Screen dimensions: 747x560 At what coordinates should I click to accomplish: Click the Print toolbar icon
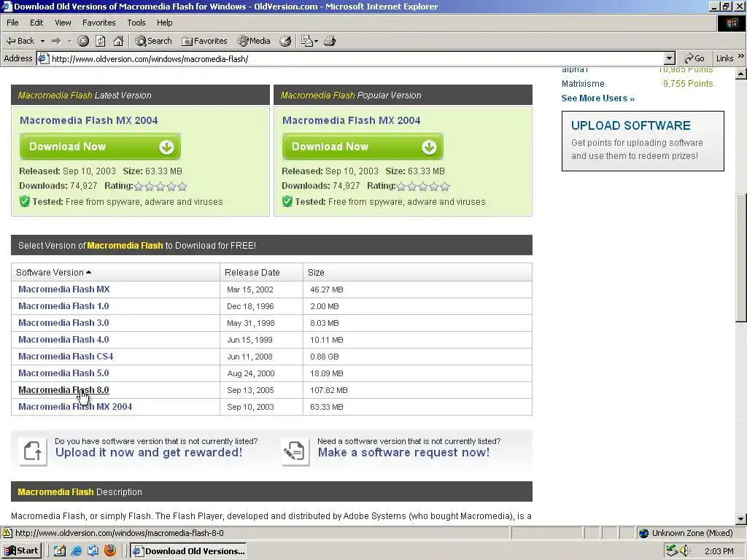click(x=330, y=41)
